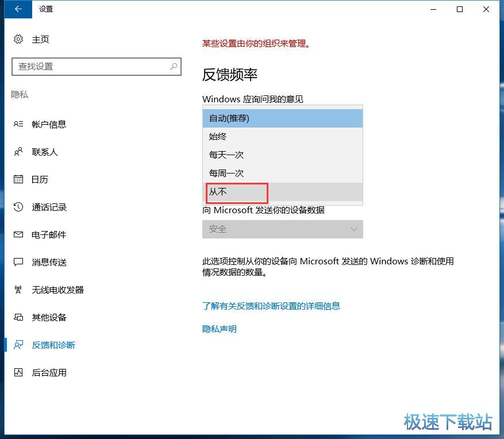The width and height of the screenshot is (504, 439).
Task: Click the account info icon
Action: tap(18, 124)
